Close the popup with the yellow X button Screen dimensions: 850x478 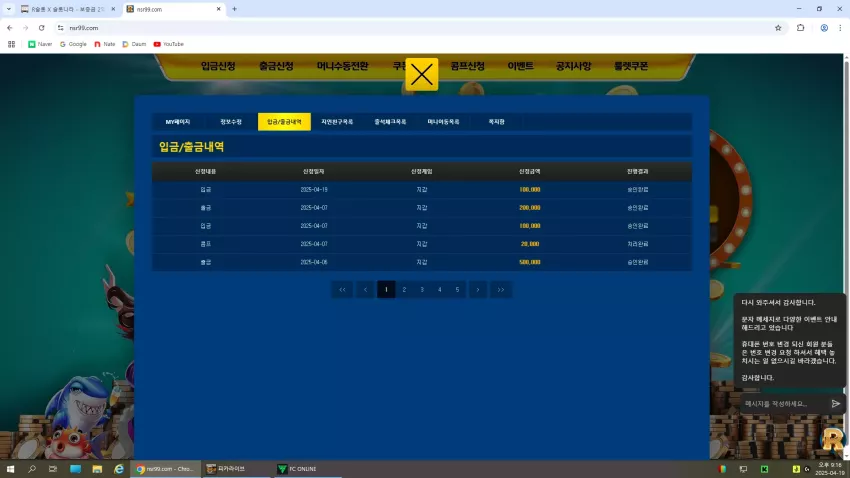click(x=422, y=74)
